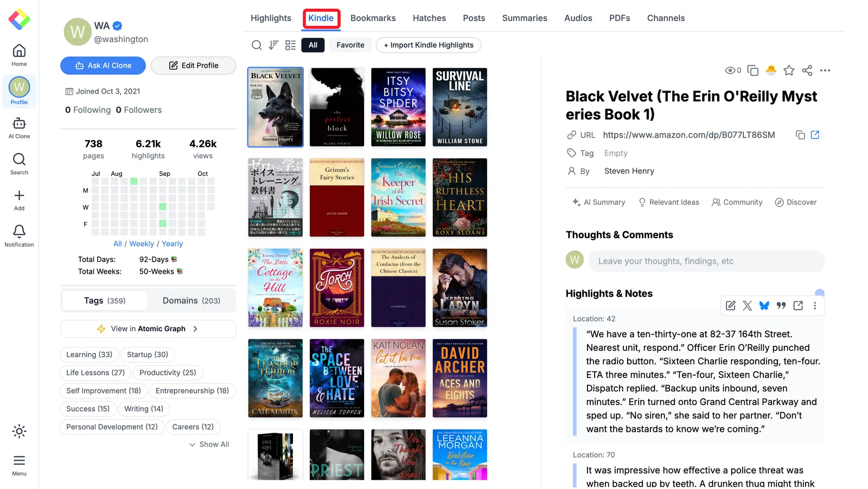Open the AI Summary section
This screenshot has height=489, width=868.
[x=598, y=202]
